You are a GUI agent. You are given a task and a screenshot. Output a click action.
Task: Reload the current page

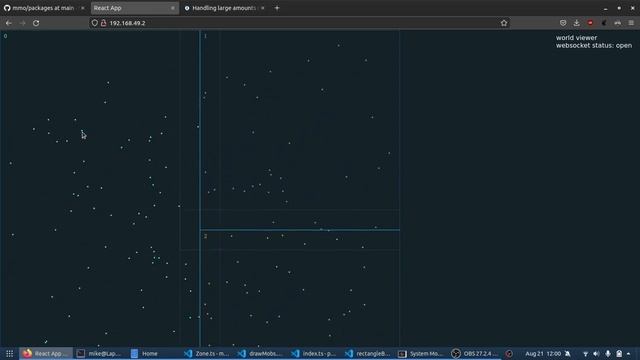tap(36, 23)
